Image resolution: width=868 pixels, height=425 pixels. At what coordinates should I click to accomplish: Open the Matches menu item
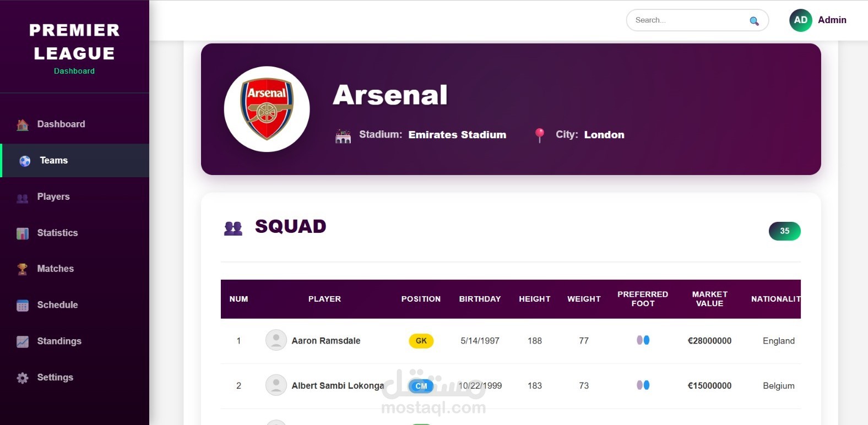point(55,269)
